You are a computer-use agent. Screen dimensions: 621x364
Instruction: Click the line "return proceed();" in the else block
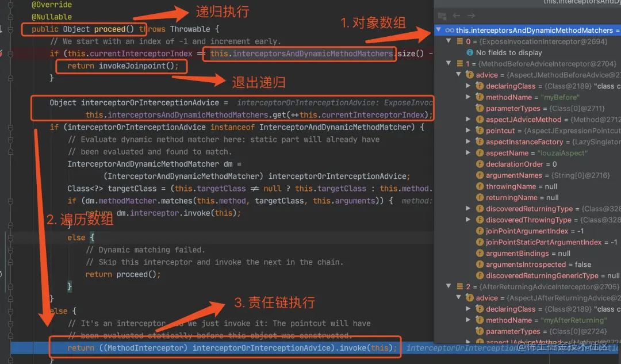coord(123,274)
